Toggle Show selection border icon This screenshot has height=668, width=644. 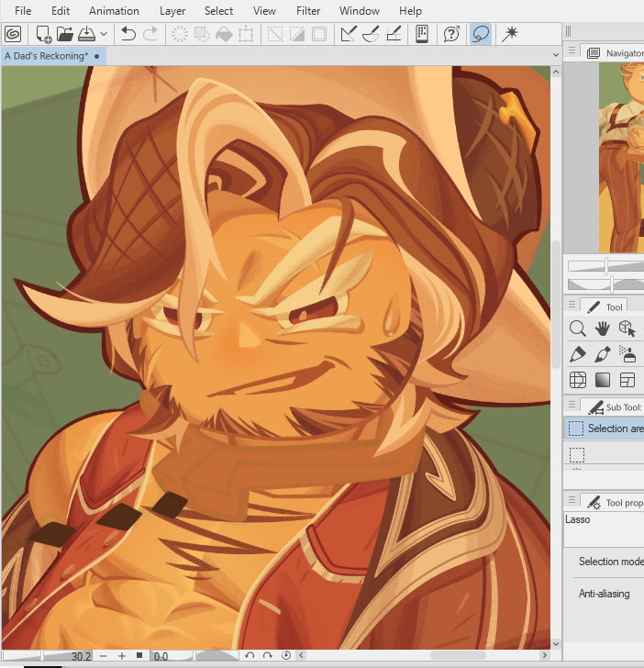[319, 34]
